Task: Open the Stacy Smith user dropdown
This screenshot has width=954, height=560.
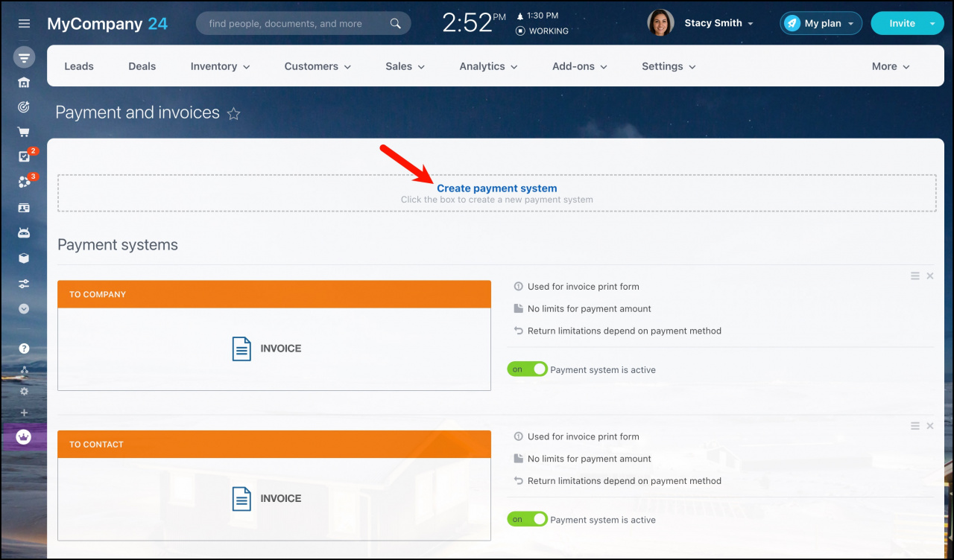Action: click(x=718, y=23)
